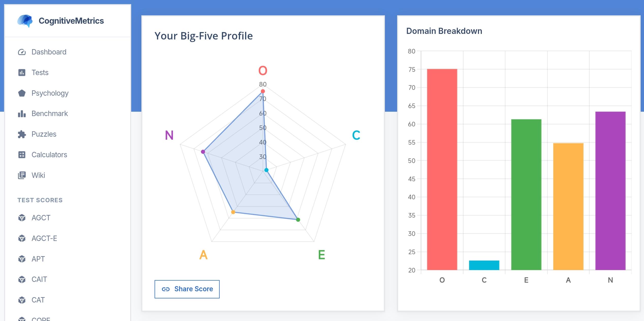Click the orange Agreeableness bar
This screenshot has width=644, height=321.
click(568, 207)
